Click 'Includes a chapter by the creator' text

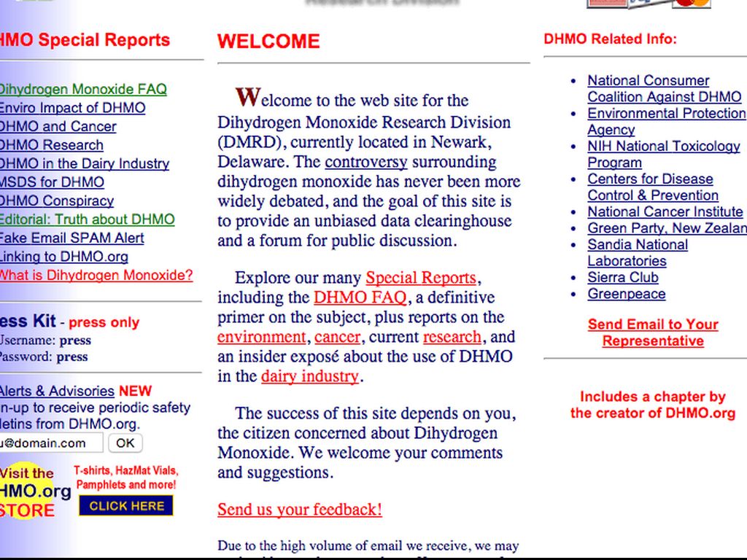tap(653, 405)
